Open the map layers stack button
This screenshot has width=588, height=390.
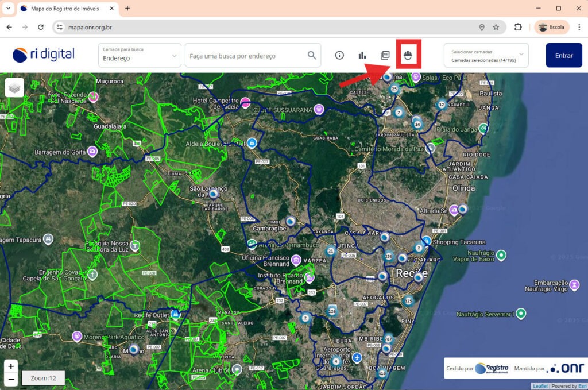(x=14, y=88)
